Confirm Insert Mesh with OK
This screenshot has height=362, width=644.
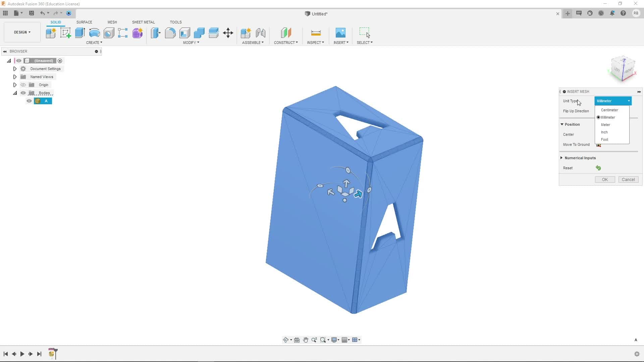[605, 180]
